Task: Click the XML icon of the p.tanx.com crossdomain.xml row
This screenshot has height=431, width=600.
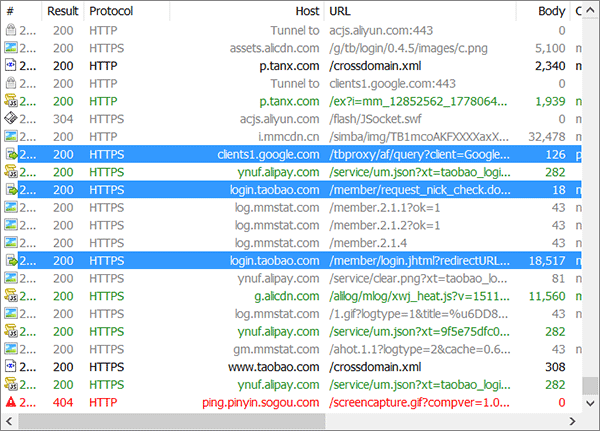Action: coord(10,65)
